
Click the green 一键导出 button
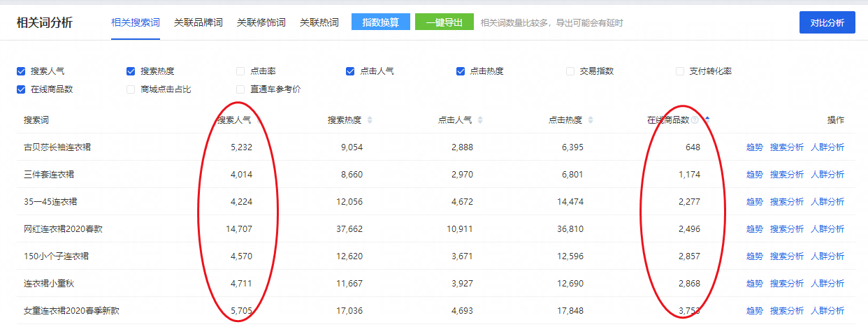click(x=444, y=22)
